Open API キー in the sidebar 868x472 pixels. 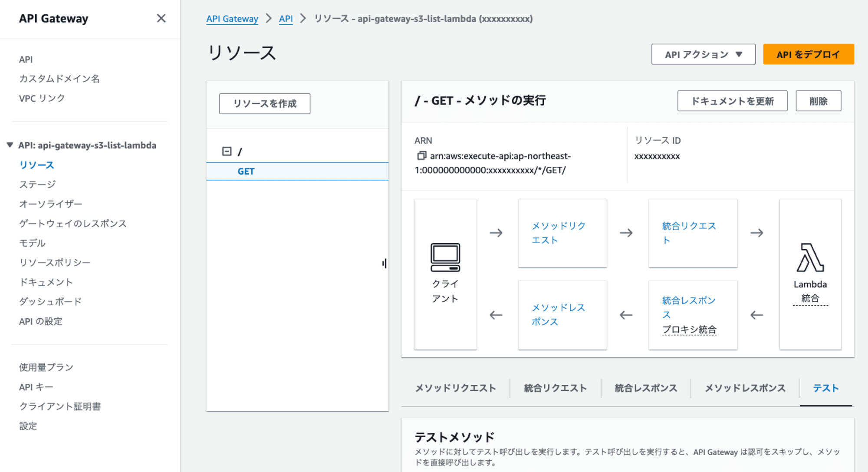[x=36, y=387]
